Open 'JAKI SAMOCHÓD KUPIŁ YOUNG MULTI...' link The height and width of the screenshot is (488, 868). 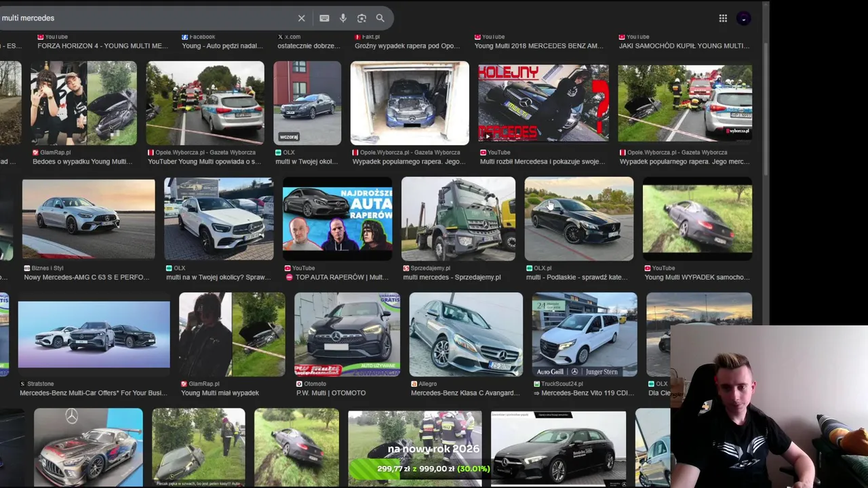684,46
